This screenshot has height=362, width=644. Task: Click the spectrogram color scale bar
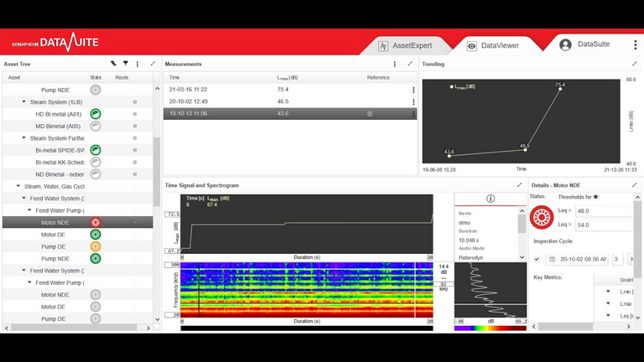(x=490, y=328)
